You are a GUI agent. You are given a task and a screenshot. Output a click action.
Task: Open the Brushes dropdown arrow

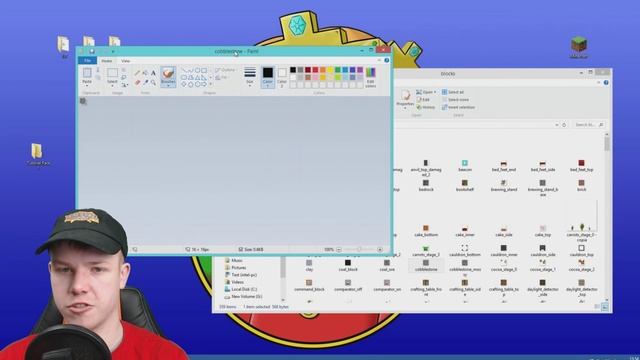pos(168,86)
